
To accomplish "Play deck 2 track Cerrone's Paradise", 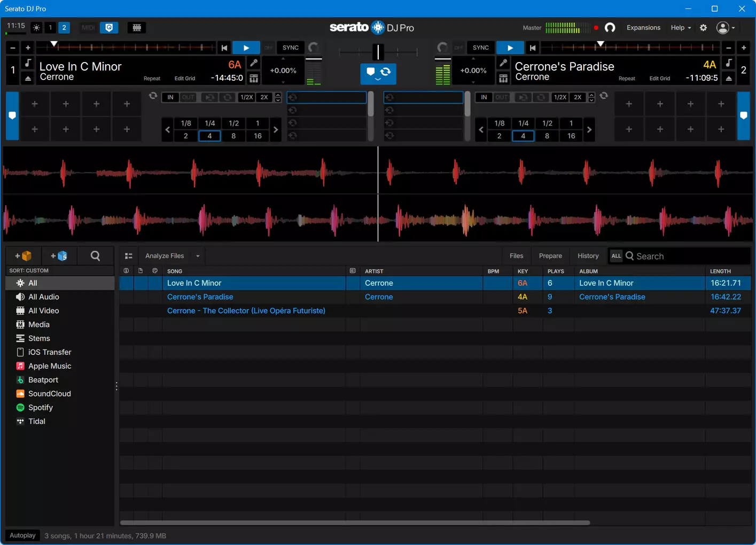I will coord(510,48).
